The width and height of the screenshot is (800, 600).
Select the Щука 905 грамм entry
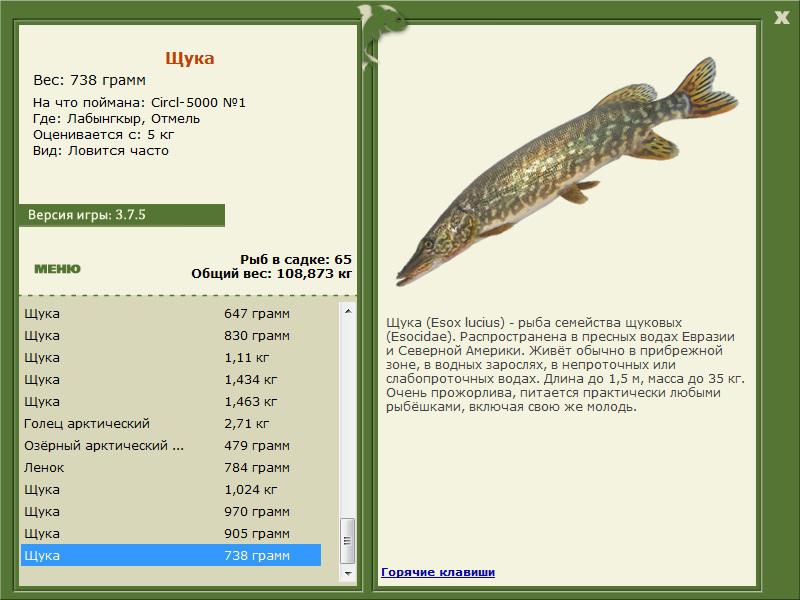point(171,533)
